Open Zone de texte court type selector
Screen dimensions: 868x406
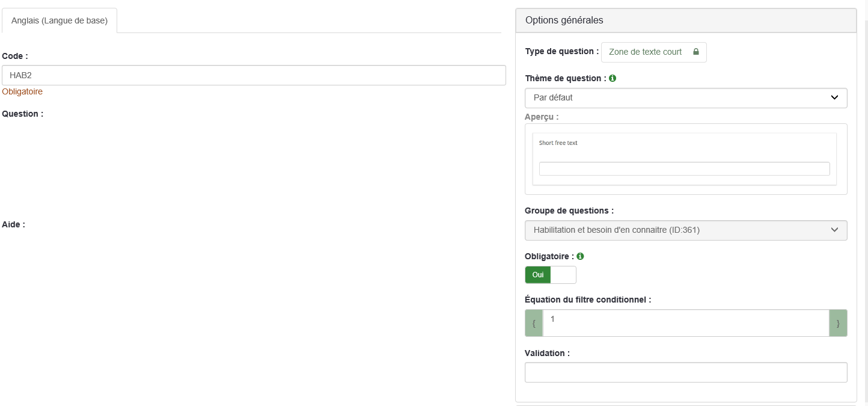click(x=653, y=52)
